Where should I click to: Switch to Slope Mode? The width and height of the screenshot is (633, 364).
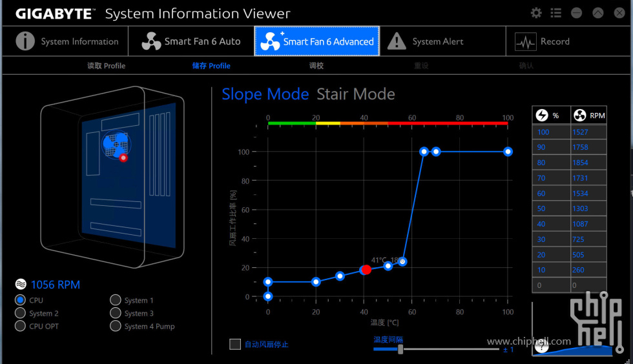(265, 94)
